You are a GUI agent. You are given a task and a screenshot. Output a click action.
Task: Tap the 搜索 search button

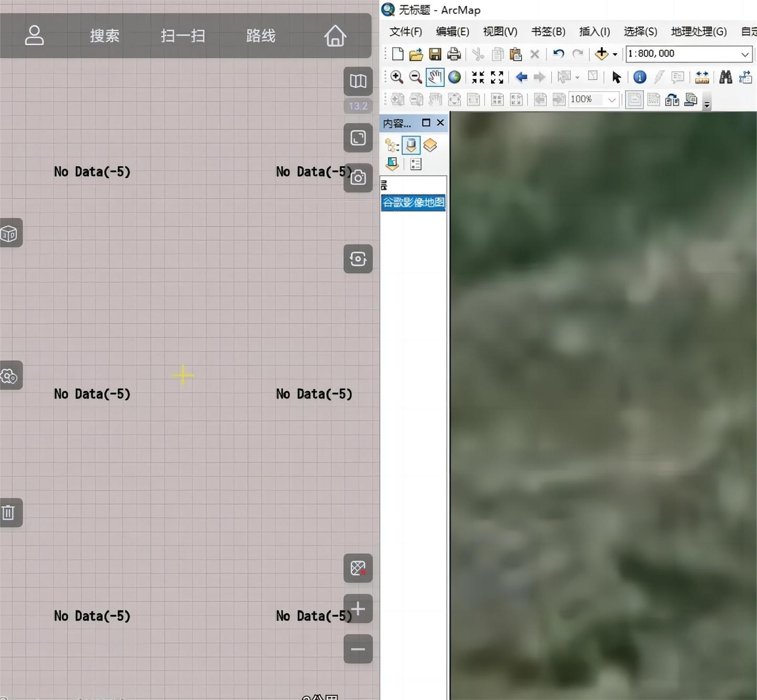click(105, 36)
